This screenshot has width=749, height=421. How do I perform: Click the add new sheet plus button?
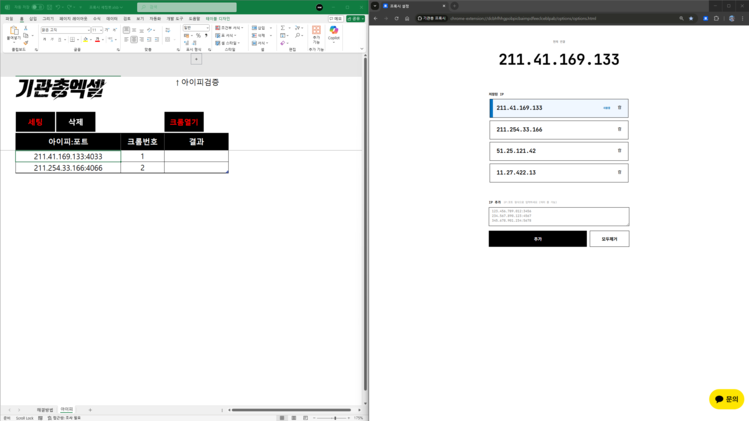point(90,410)
